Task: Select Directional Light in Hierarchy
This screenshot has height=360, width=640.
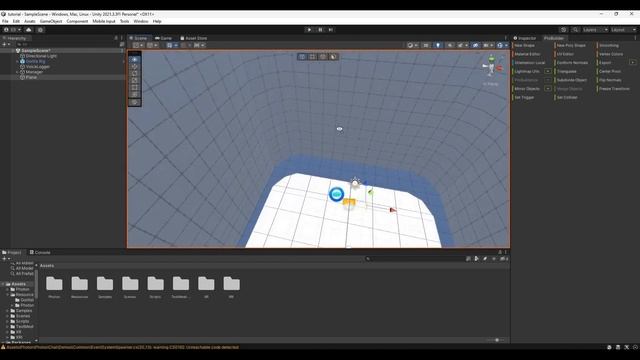Action: tap(41, 56)
